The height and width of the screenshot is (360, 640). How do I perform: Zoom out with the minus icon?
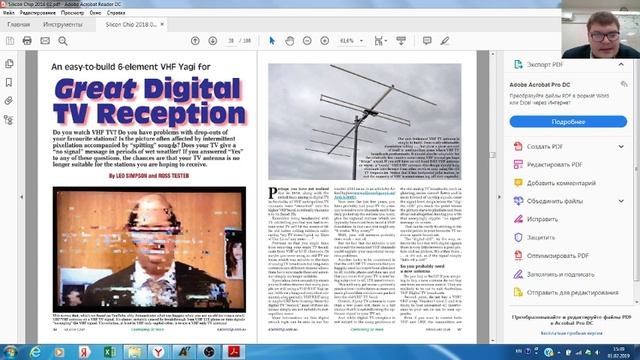307,41
